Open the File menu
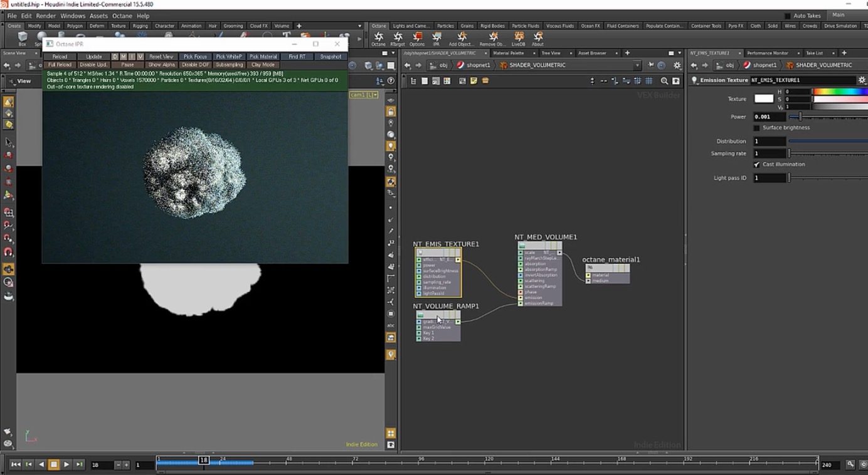Screen dimensions: 868x475 (12, 16)
